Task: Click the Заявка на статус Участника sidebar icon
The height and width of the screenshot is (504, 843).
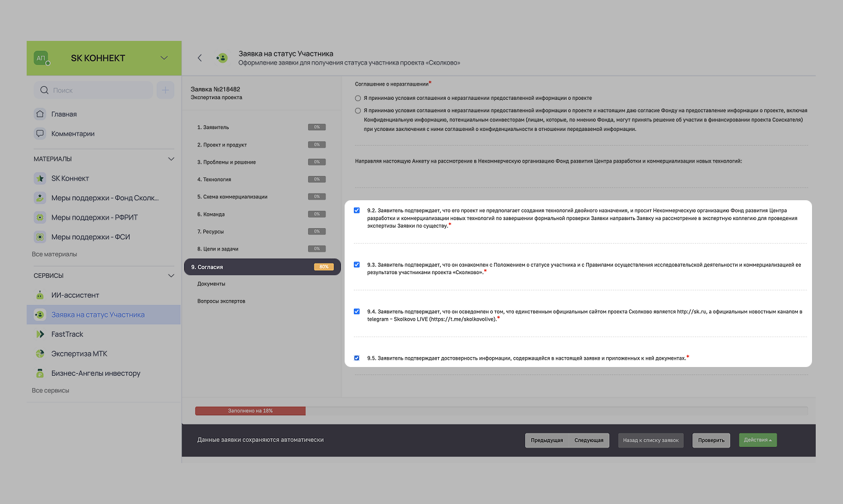Action: click(40, 315)
